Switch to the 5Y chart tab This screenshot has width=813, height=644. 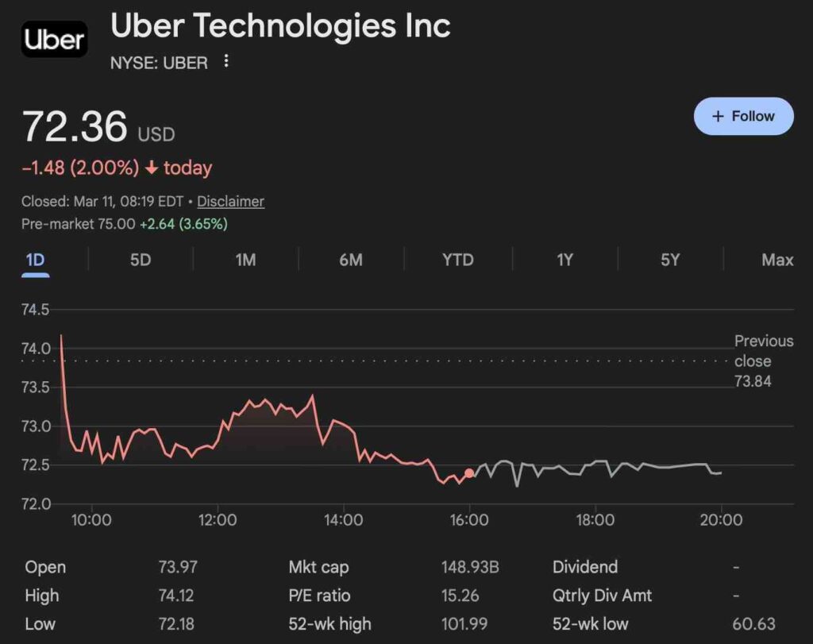(x=670, y=260)
